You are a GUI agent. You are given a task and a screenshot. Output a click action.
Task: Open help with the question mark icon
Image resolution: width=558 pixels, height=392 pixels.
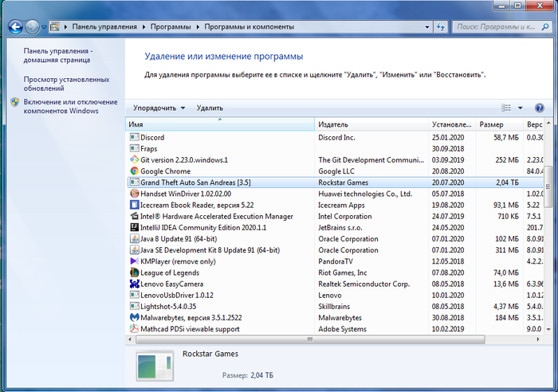(540, 108)
